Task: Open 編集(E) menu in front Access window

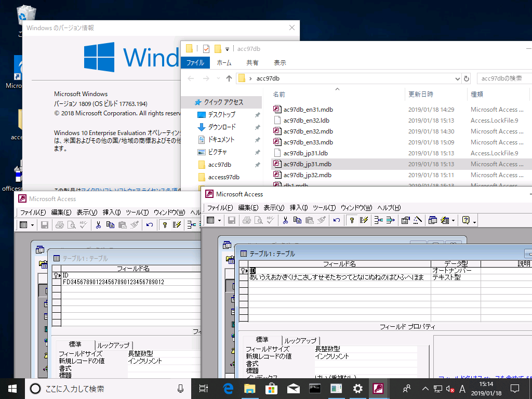Action: [248, 208]
